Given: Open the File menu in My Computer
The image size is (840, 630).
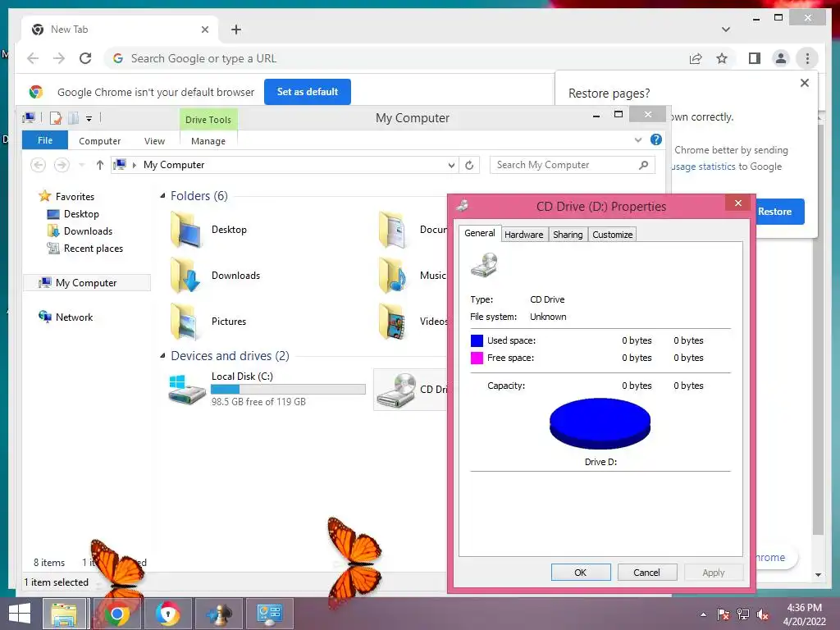Looking at the screenshot, I should (x=45, y=140).
